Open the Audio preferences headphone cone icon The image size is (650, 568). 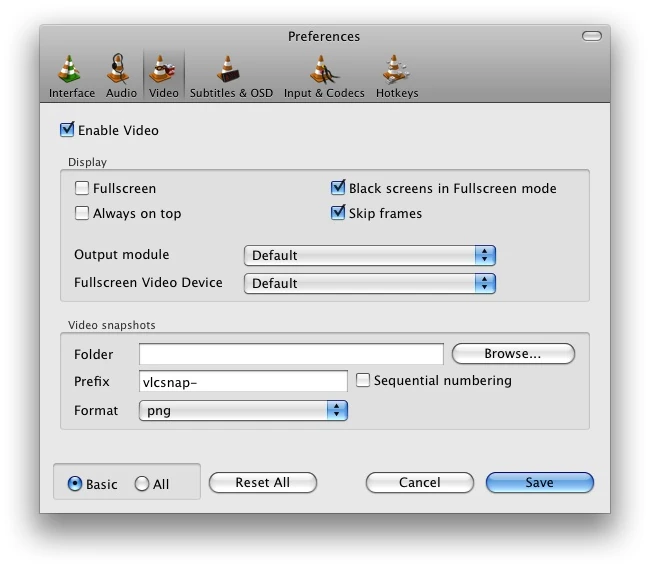[119, 68]
